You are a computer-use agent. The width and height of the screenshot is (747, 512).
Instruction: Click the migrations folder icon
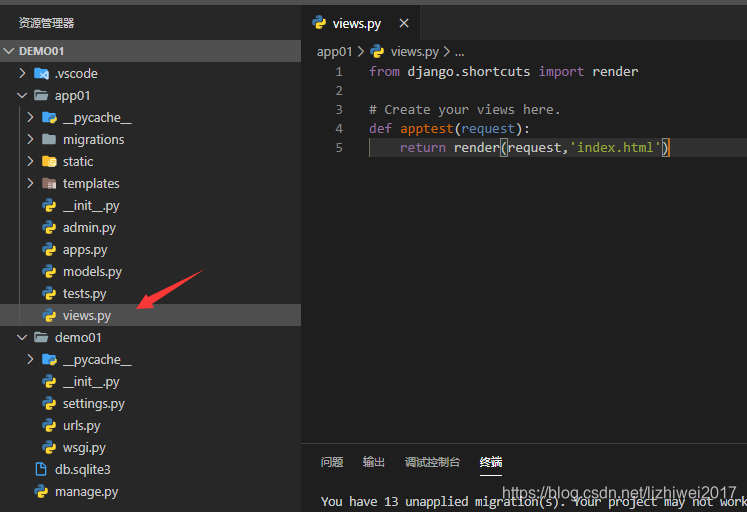(x=49, y=139)
